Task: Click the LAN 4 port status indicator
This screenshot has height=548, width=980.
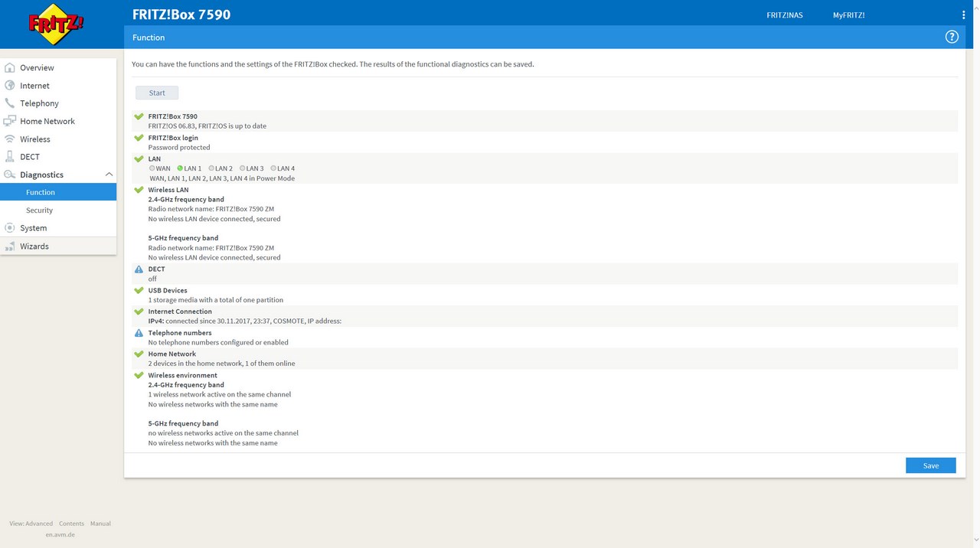Action: tap(273, 168)
